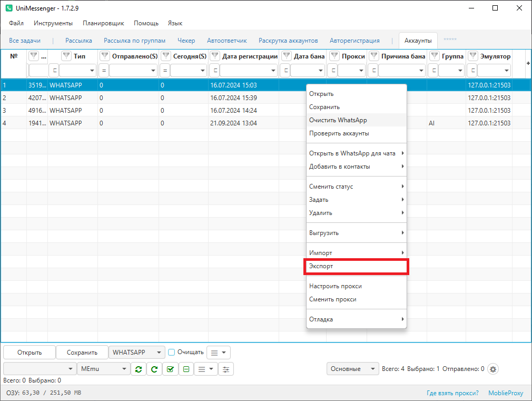Open the gear settings icon near Отправлено counter
Viewport: 532px width, 401px height.
493,369
